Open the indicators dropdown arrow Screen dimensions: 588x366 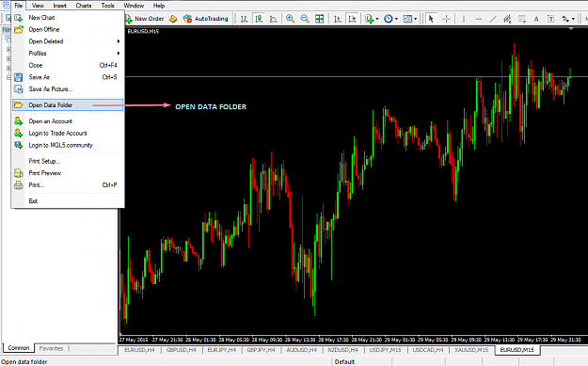377,19
